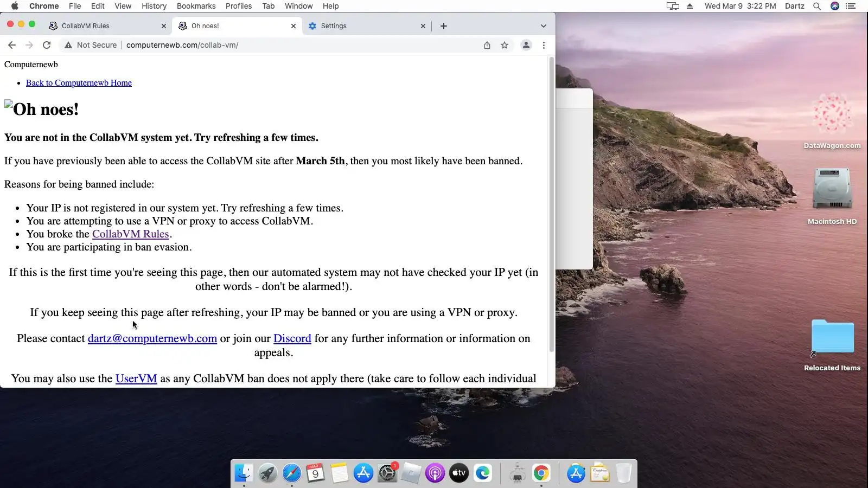Open the Profiles menu
Screen dimensions: 868x488
tap(239, 6)
